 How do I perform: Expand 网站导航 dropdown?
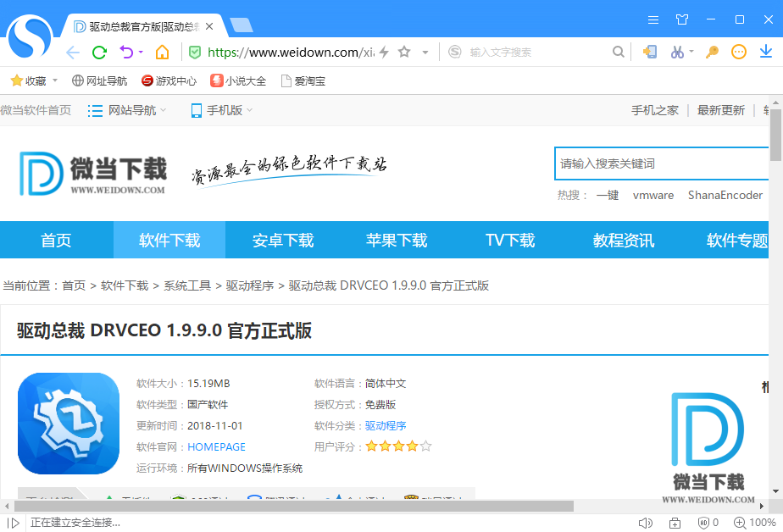pyautogui.click(x=127, y=110)
